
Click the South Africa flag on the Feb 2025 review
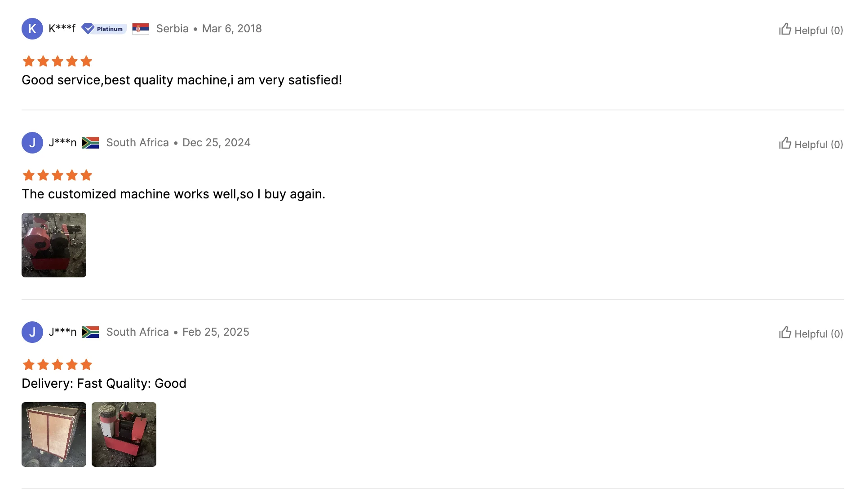90,332
